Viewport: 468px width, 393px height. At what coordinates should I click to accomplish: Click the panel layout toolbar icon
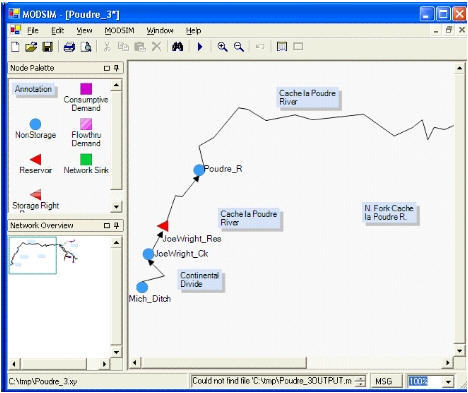tap(282, 46)
